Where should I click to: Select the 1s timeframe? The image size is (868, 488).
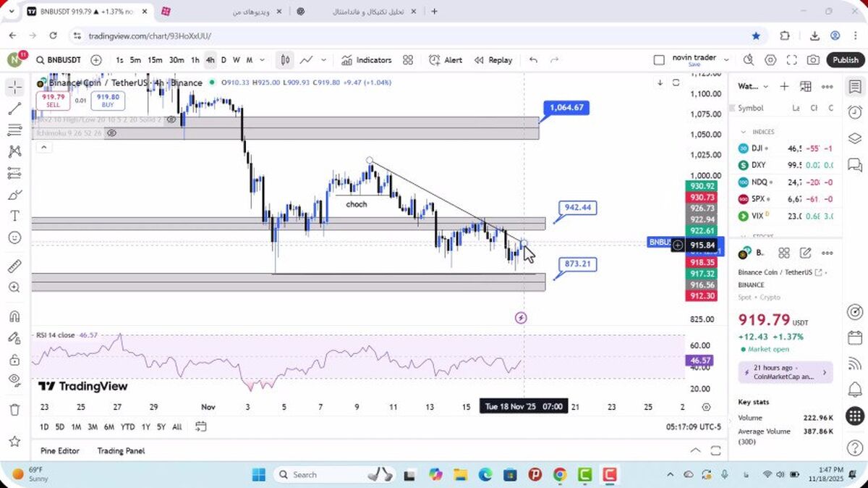119,60
